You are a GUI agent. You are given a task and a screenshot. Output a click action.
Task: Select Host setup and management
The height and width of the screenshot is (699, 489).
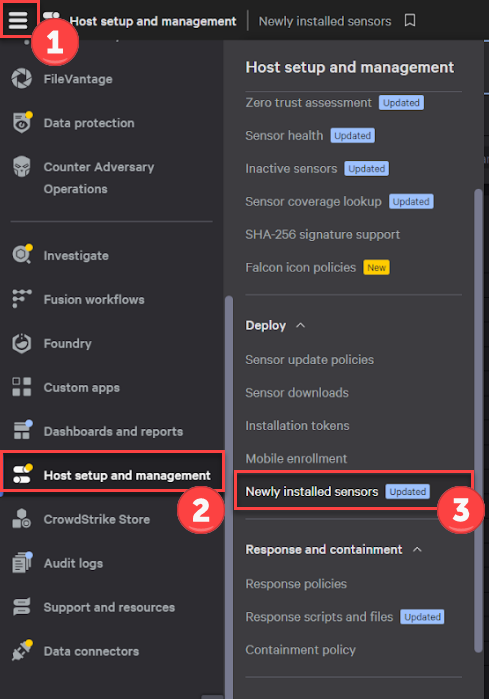127,476
